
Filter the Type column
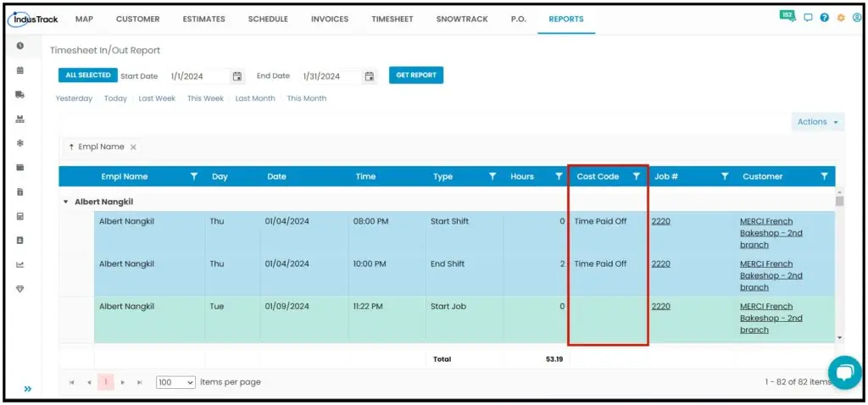coord(492,176)
